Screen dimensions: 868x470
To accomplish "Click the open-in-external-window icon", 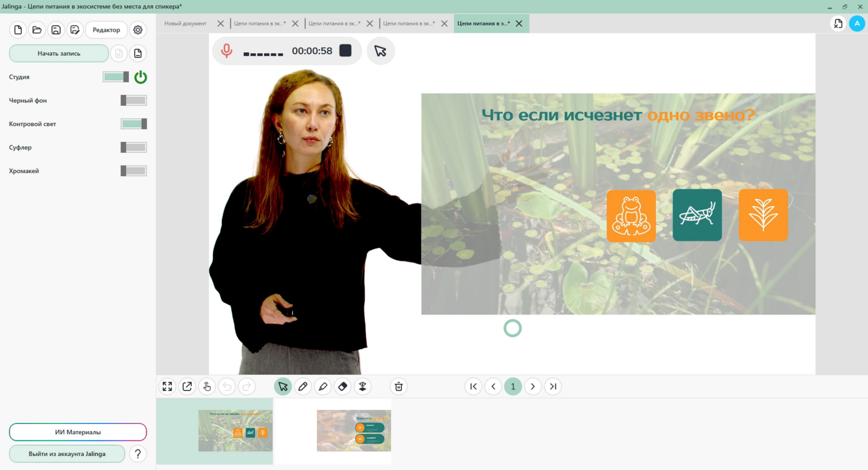I will click(187, 386).
